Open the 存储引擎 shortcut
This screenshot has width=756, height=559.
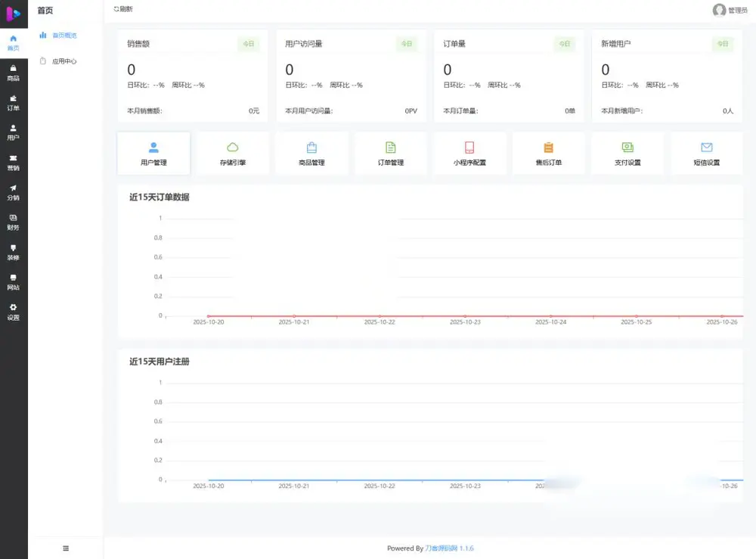coord(233,154)
